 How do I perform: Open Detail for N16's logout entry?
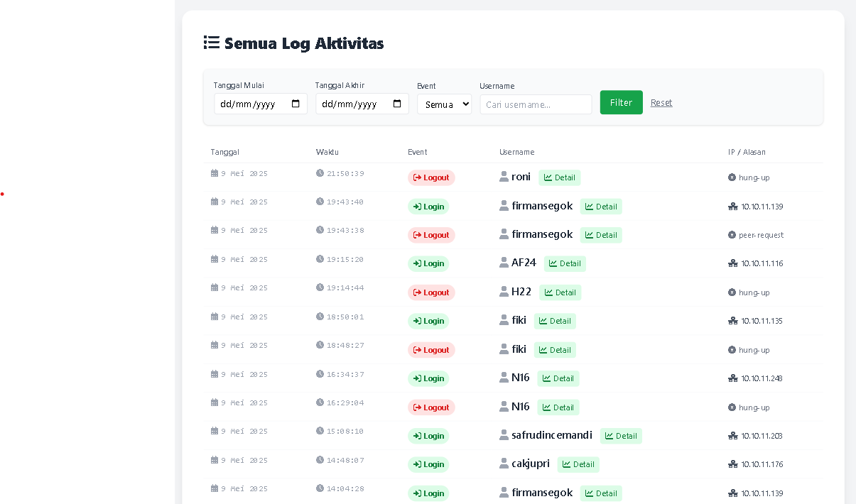pyautogui.click(x=559, y=407)
